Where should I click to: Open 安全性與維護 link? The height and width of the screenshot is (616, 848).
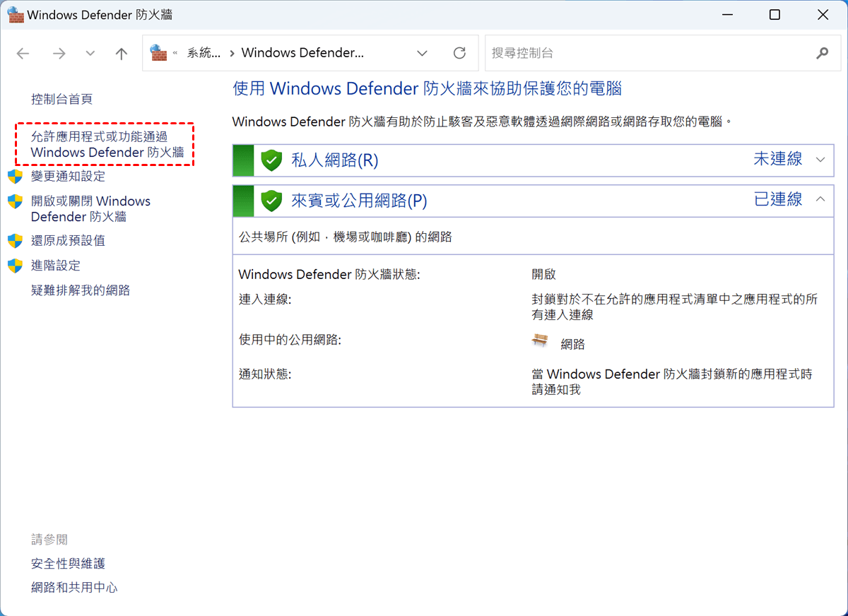click(68, 564)
